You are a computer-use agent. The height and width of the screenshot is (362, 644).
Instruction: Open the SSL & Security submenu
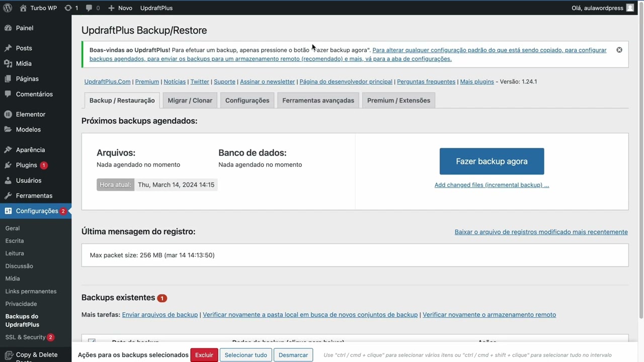click(x=30, y=337)
